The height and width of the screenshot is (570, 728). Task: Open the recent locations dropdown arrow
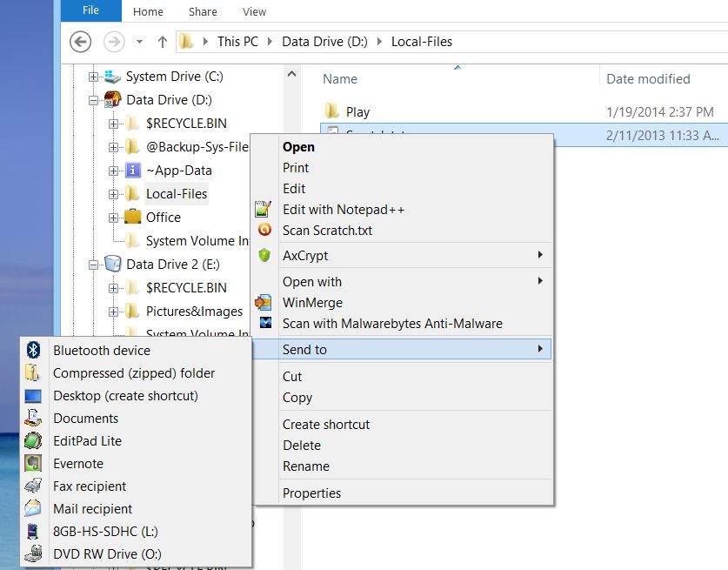point(140,42)
